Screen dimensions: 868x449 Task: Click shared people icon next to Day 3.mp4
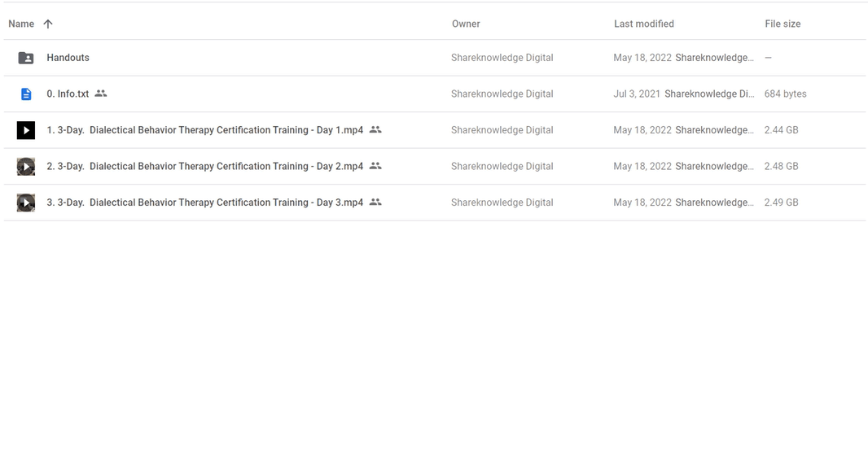pyautogui.click(x=375, y=202)
